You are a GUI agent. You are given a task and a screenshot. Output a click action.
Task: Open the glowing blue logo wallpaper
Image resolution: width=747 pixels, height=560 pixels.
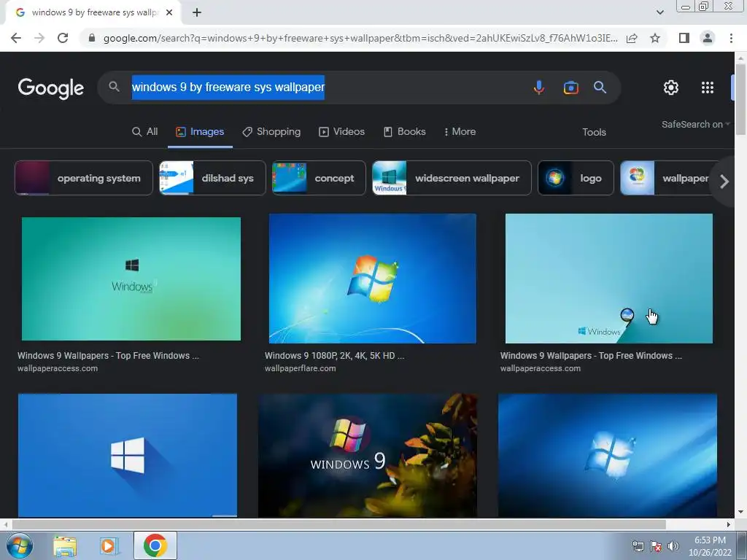coord(608,455)
